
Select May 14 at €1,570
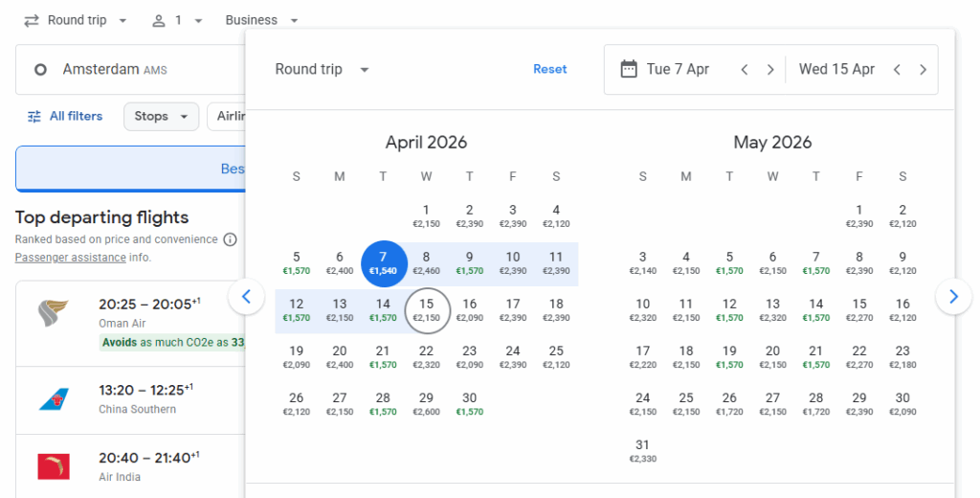816,310
